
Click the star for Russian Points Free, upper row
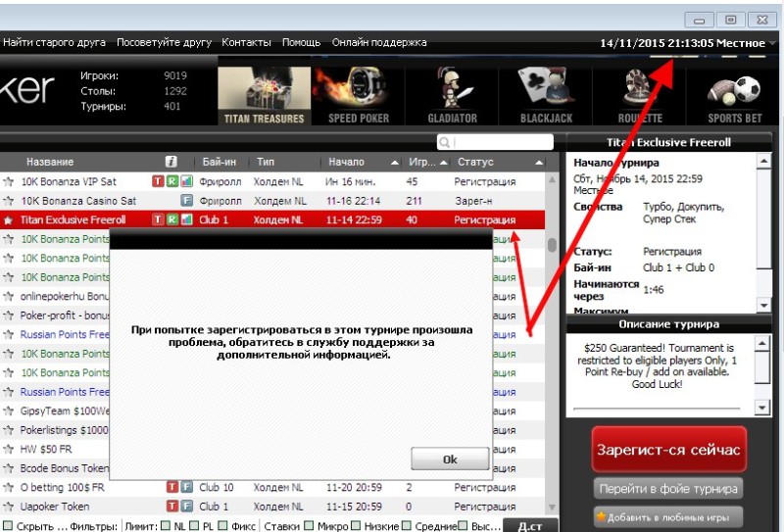coord(9,334)
